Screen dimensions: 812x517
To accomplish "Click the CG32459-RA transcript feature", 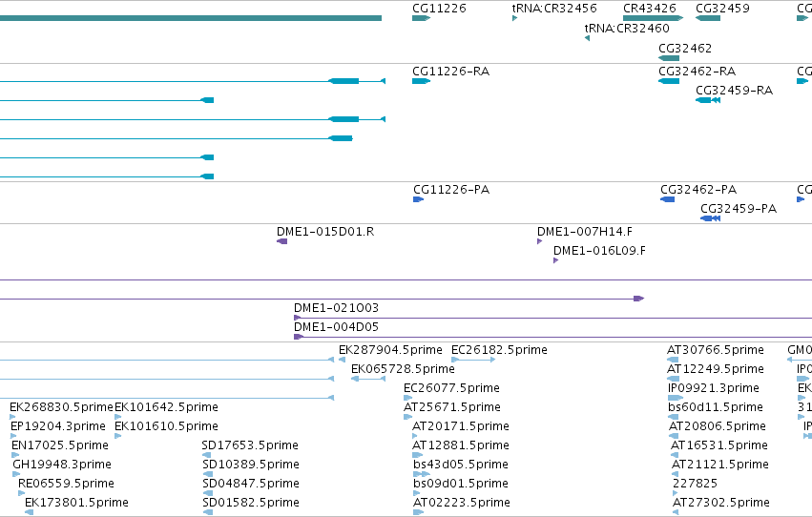I will [x=708, y=100].
